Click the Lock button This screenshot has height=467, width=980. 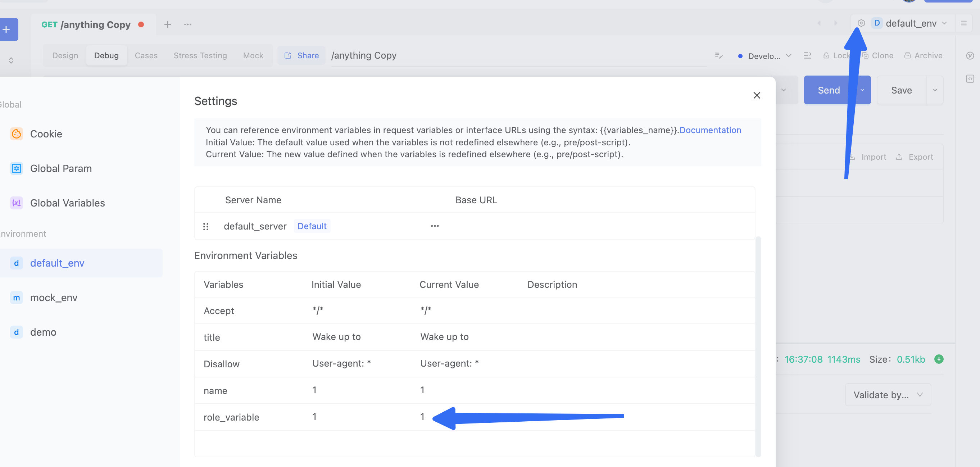(836, 55)
